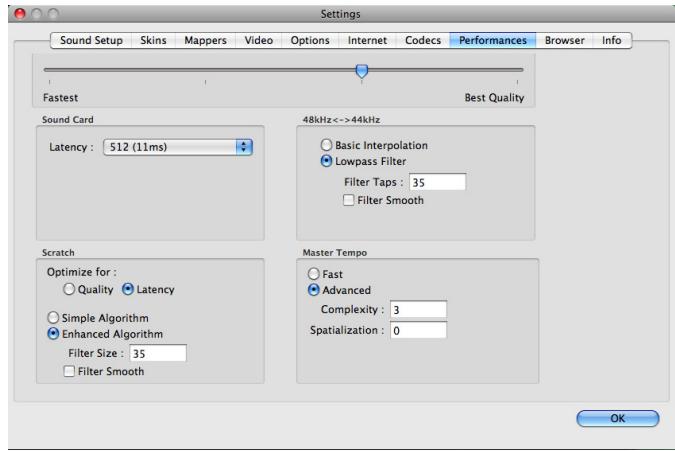Image resolution: width=675 pixels, height=451 pixels.
Task: Switch to the Internet tab
Action: point(367,40)
